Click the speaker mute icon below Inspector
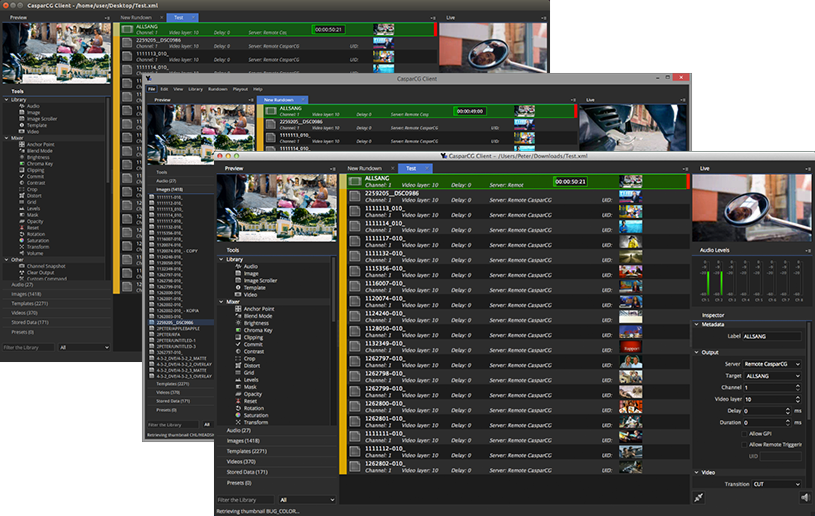 (805, 498)
